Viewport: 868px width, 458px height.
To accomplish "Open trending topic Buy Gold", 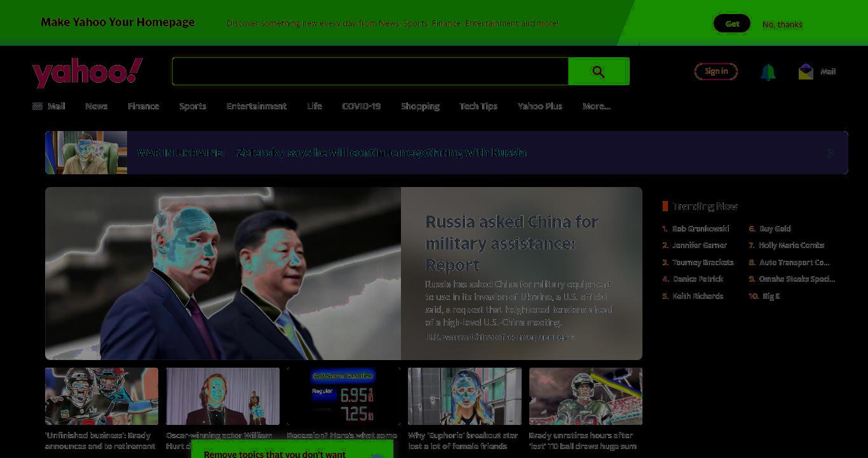I will pyautogui.click(x=775, y=228).
